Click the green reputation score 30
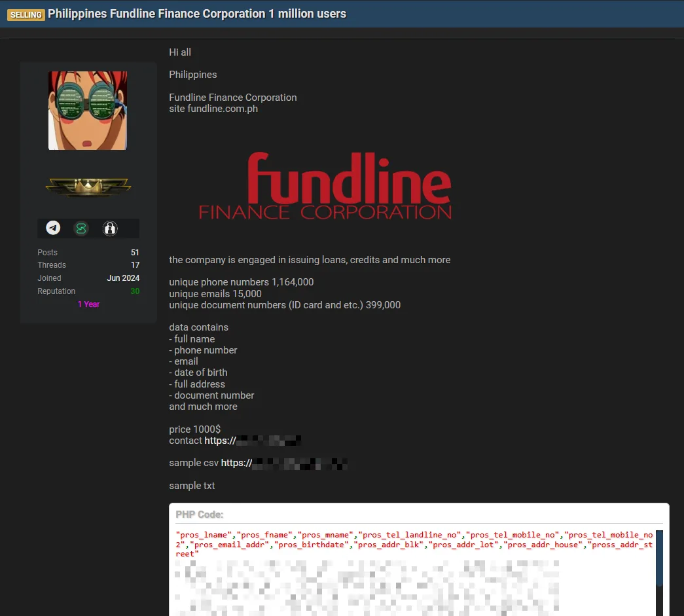This screenshot has width=684, height=616. click(x=134, y=291)
